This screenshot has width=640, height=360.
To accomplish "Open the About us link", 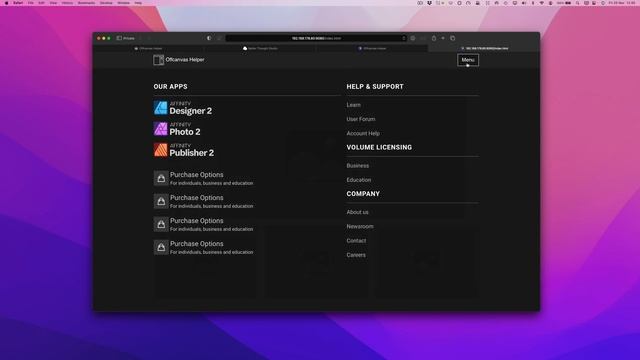I will [358, 212].
